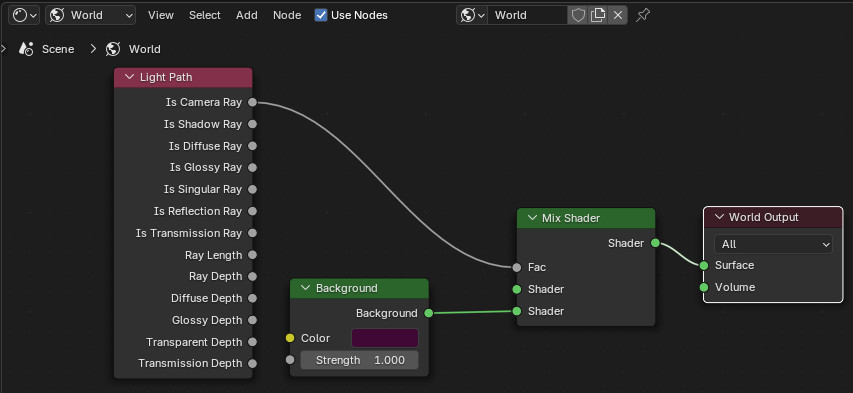The height and width of the screenshot is (393, 853).
Task: Browse world data-block list
Action: coord(472,15)
